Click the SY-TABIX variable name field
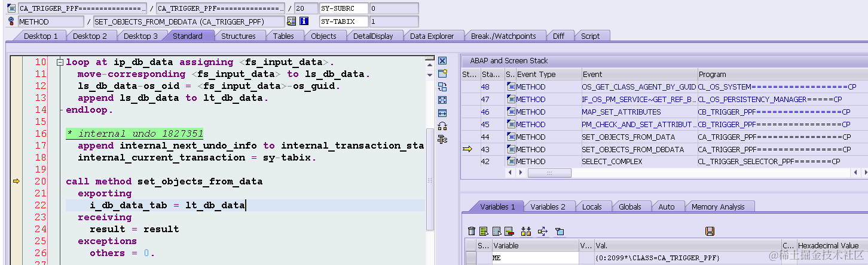Viewport: 868px width, 265px height. click(x=343, y=21)
